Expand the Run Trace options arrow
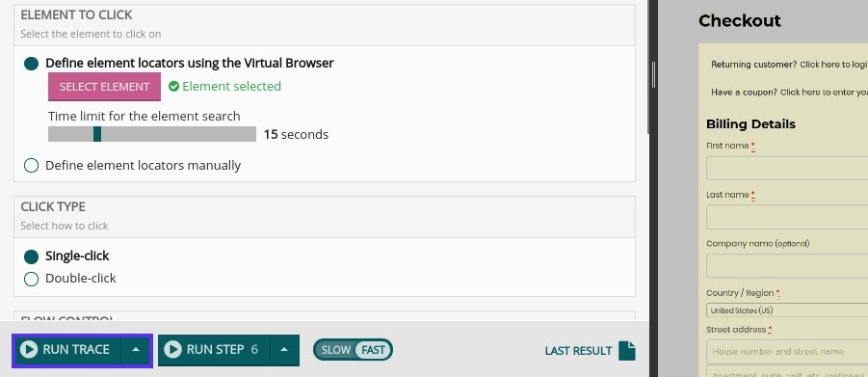Viewport: 868px width, 377px height. coord(136,350)
